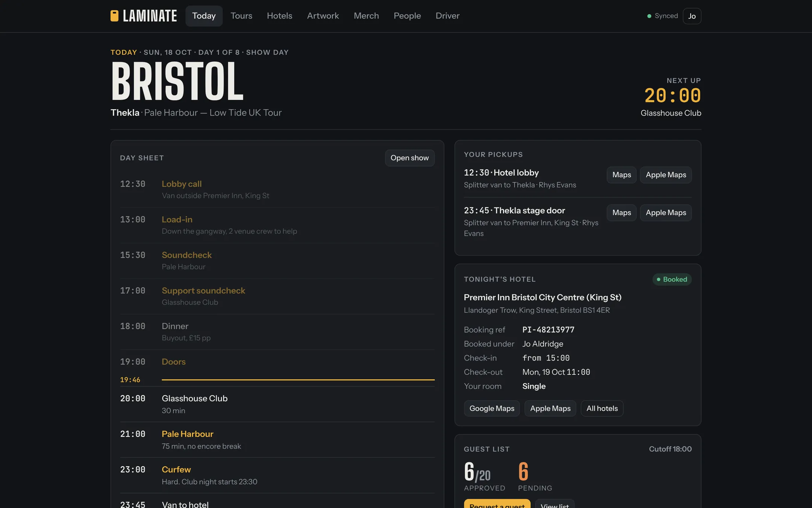The width and height of the screenshot is (812, 508).
Task: Click the Booked status badge
Action: click(x=672, y=279)
